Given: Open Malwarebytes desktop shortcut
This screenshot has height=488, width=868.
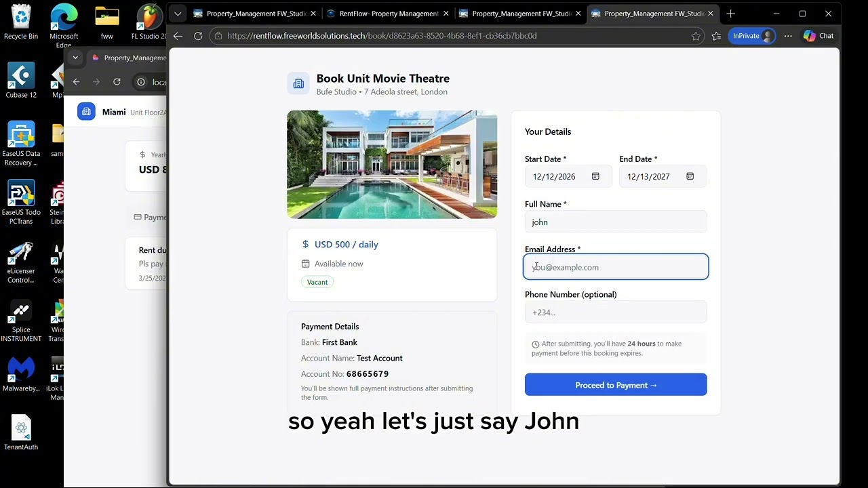Looking at the screenshot, I should [21, 375].
